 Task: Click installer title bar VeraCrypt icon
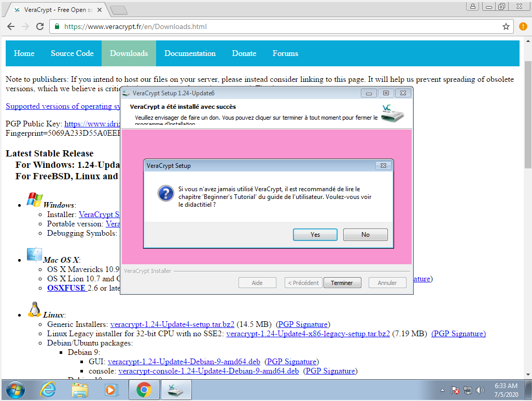tap(126, 93)
